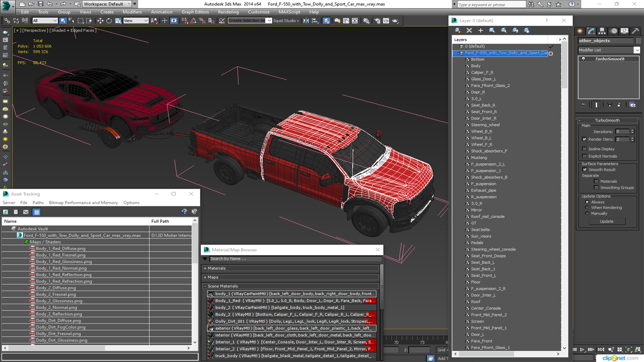Select the Always update option
The width and height of the screenshot is (644, 362).
(x=587, y=202)
